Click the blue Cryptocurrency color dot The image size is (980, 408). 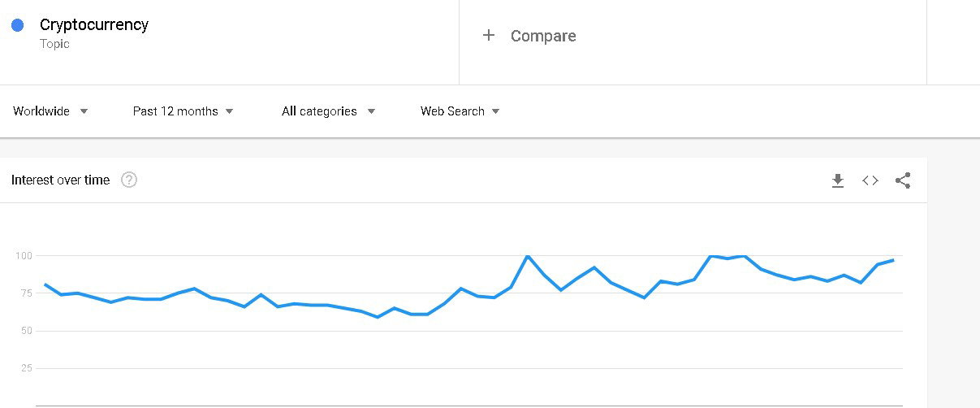pos(18,25)
